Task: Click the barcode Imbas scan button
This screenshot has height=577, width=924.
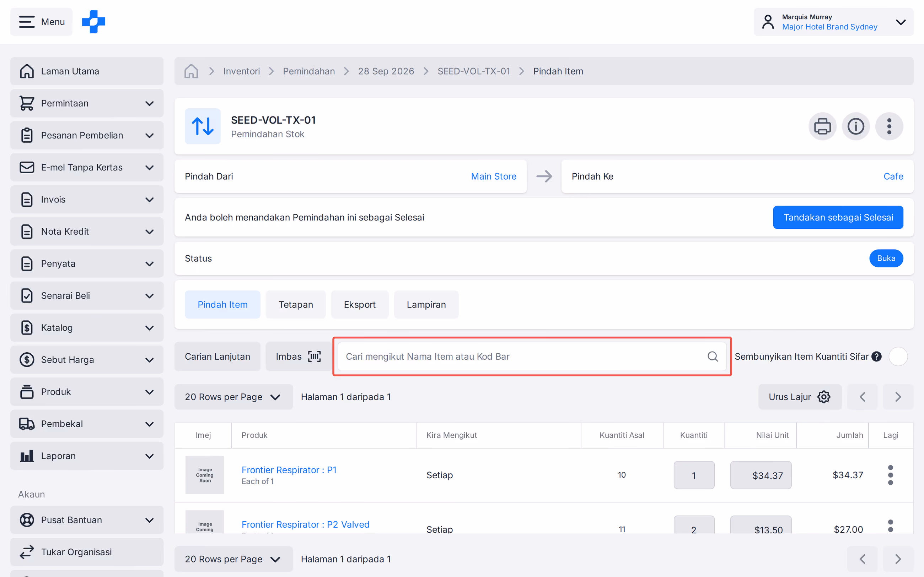Action: coord(298,356)
